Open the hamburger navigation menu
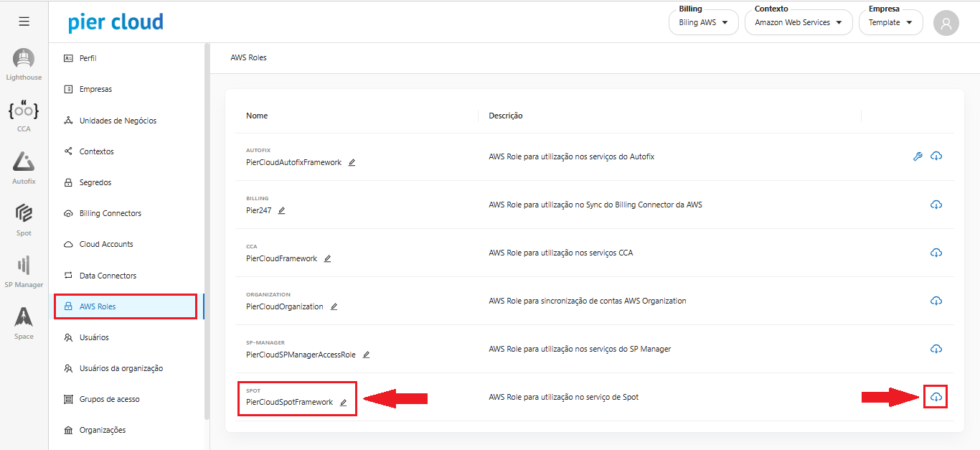Viewport: 980px width, 450px height. tap(24, 22)
